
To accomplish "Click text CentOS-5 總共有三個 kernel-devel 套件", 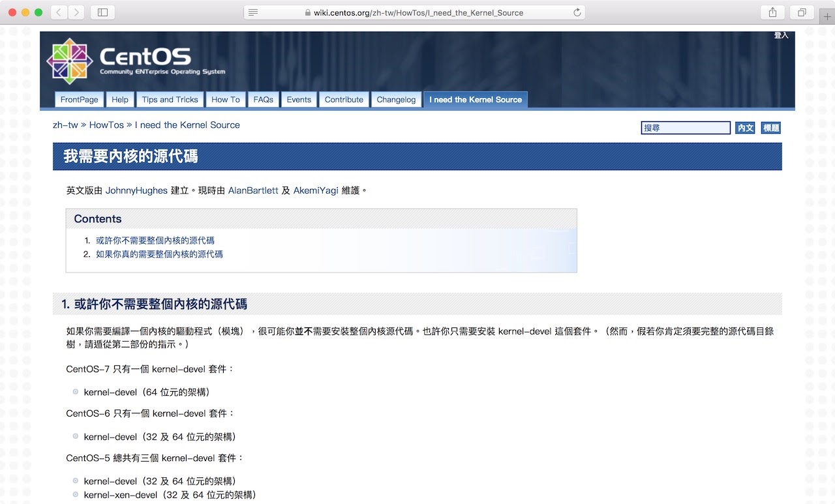I will coord(155,458).
